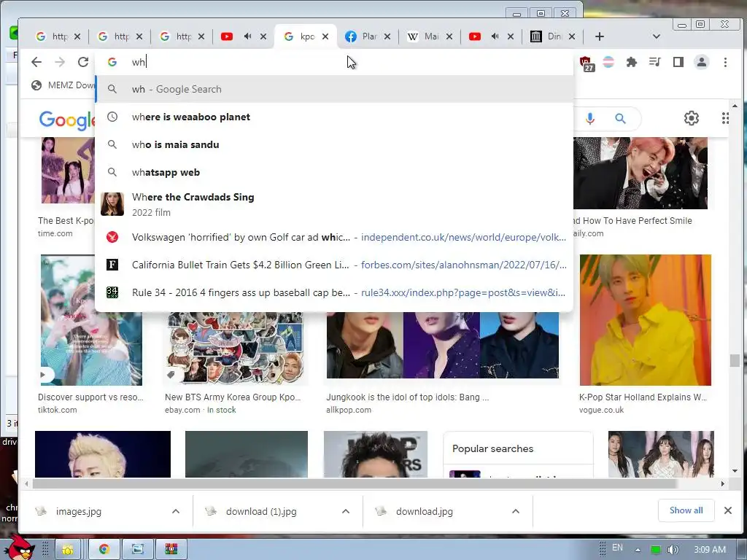Screen dimensions: 747x560
Task: Select 'wh - Google Search' suggestion
Action: (334, 89)
